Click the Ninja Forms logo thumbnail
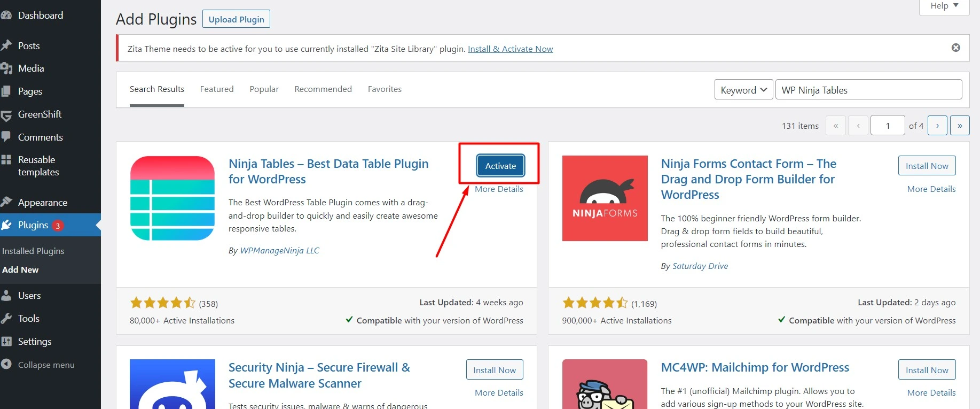 pyautogui.click(x=605, y=198)
